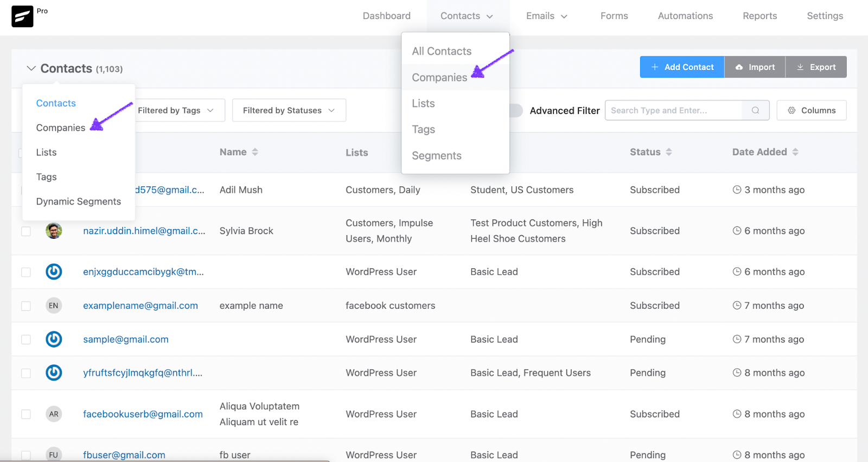Click AR avatar for facebookuserb contact
868x462 pixels.
[x=54, y=414]
